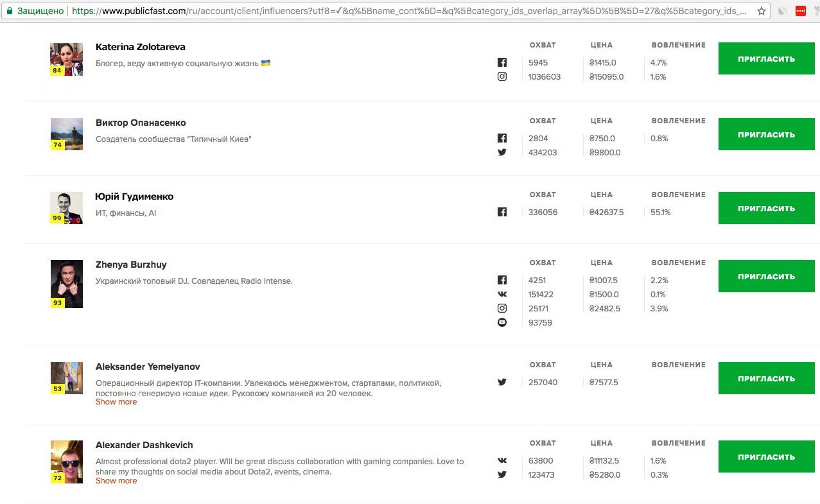The width and height of the screenshot is (820, 504).
Task: Click Katerina Zolotareva's Instagram icon
Action: (502, 76)
